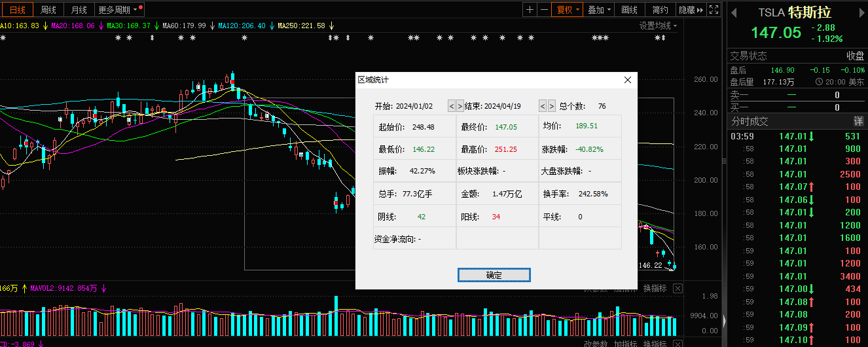Close the volume indicator sub-panel
868x347 pixels.
click(x=678, y=288)
